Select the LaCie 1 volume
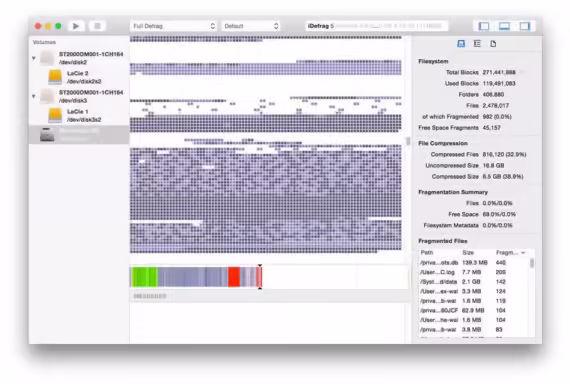Screen dimensions: 570x384 (79, 115)
